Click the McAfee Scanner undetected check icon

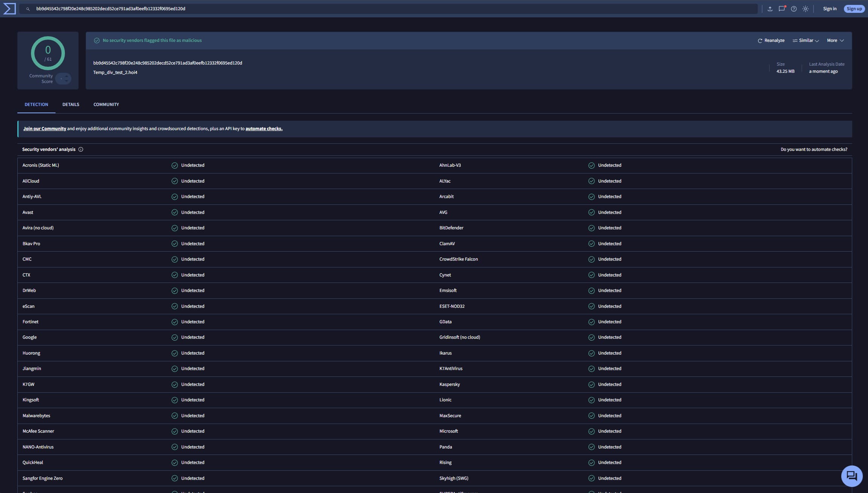(174, 431)
